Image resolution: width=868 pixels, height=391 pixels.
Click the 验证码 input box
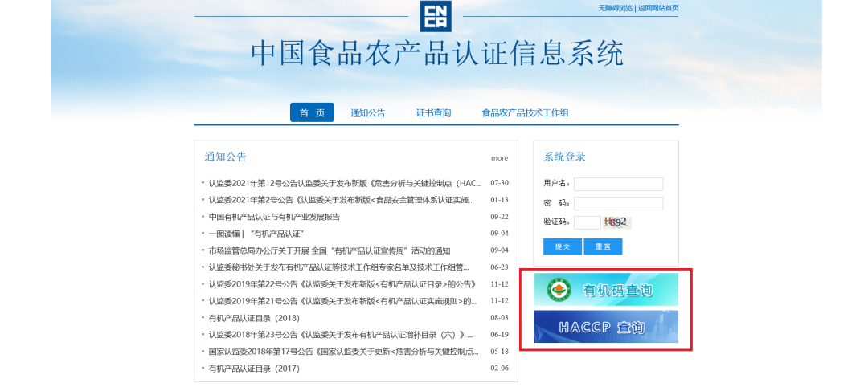click(587, 222)
